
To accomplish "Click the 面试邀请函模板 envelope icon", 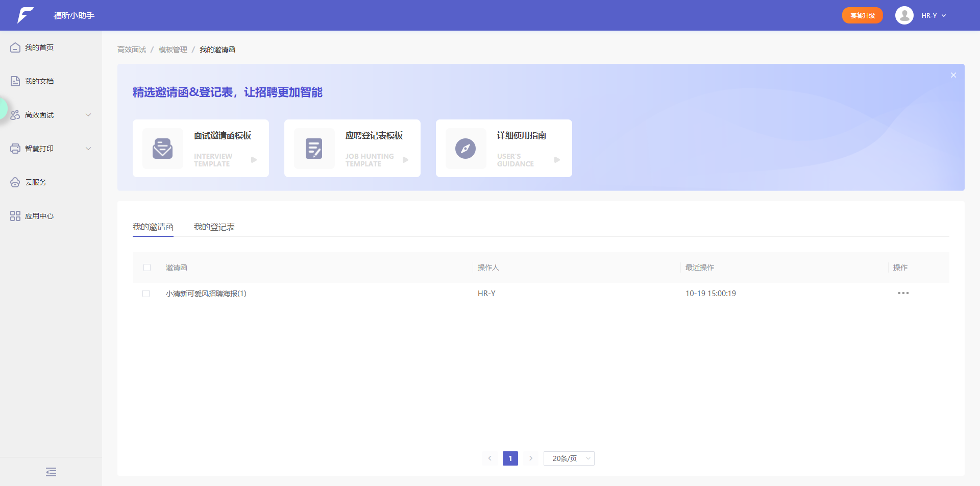I will [x=162, y=149].
